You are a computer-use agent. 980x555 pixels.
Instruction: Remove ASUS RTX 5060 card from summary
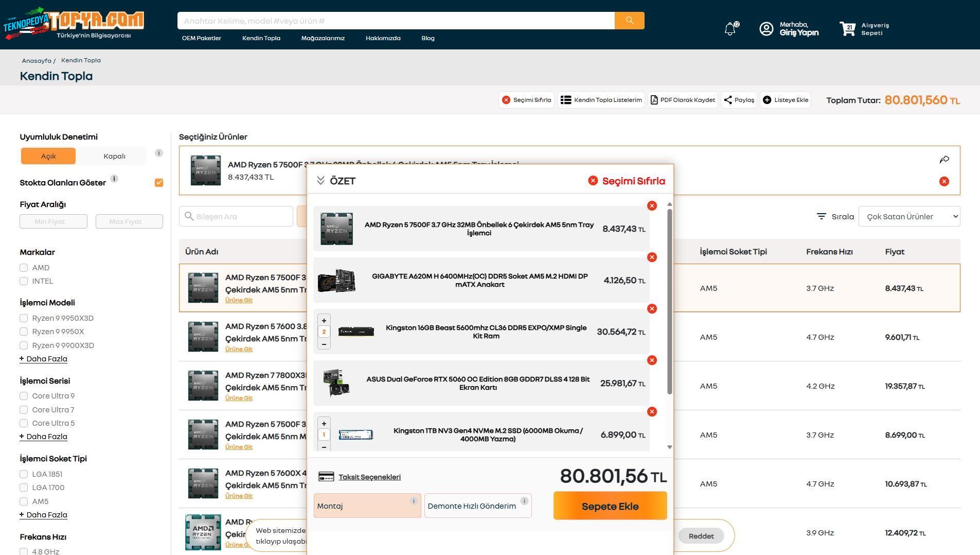point(652,360)
